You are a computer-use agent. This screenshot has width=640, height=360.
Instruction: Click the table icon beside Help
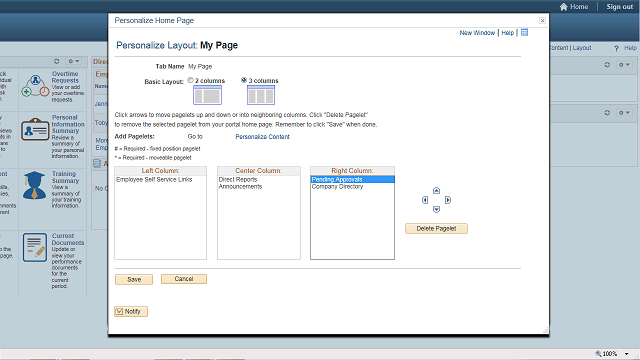[x=524, y=32]
